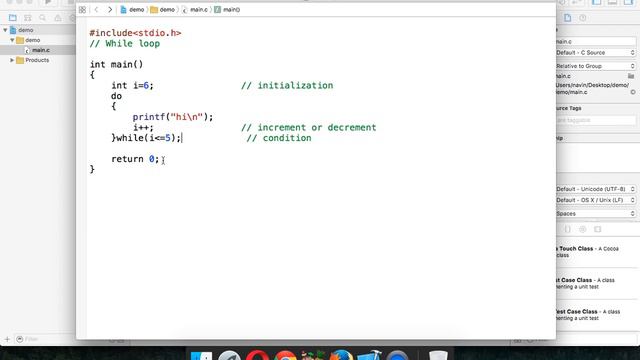This screenshot has width=640, height=360.
Task: Reveal file in Finder arrow icon
Action: pos(633,92)
